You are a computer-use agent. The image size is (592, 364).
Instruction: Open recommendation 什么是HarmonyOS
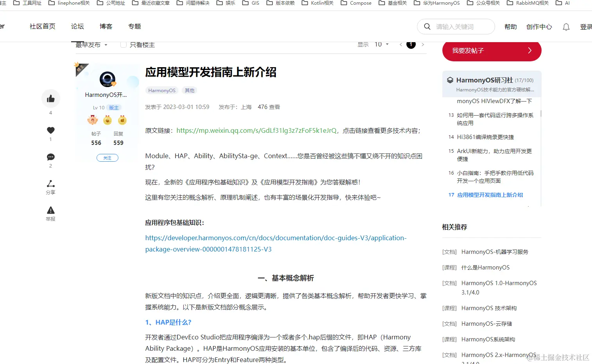(485, 268)
